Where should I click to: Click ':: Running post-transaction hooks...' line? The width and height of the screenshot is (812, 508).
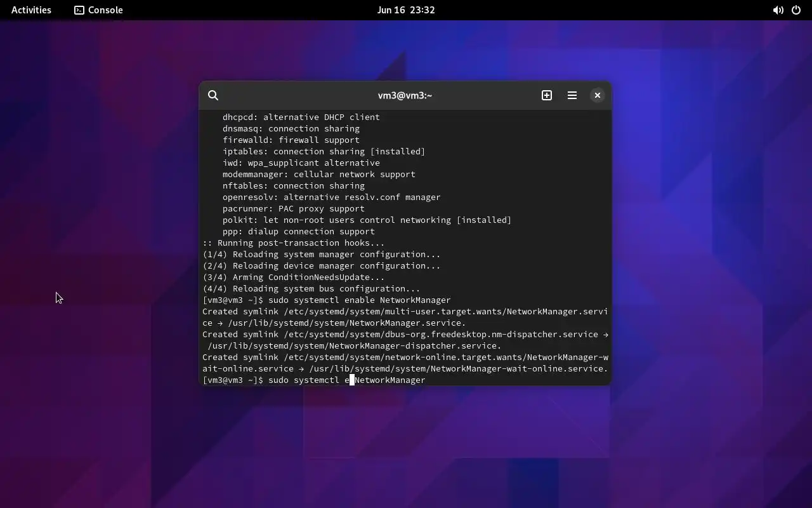[293, 243]
